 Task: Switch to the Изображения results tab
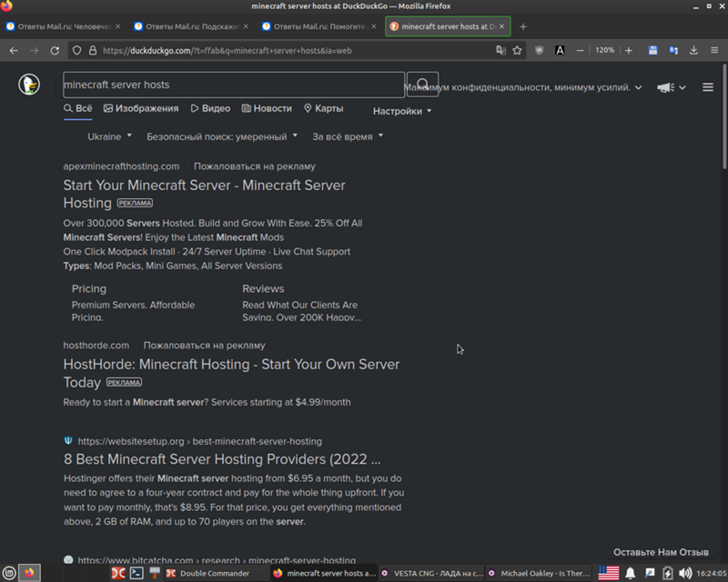pyautogui.click(x=141, y=108)
